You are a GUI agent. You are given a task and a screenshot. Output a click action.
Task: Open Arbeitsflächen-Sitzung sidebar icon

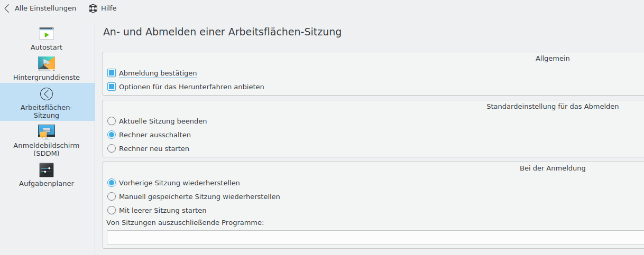click(47, 94)
